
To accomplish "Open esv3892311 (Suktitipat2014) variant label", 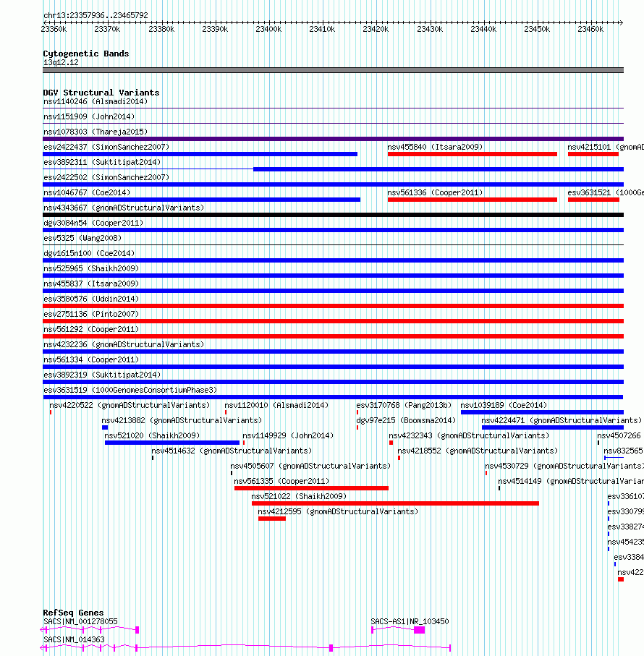I will click(x=102, y=162).
